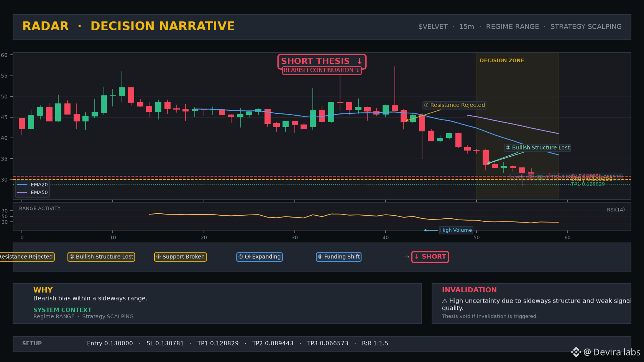Select the ② Bullish Structure Lost chip
Screen dimensions: 644x362
coord(101,257)
